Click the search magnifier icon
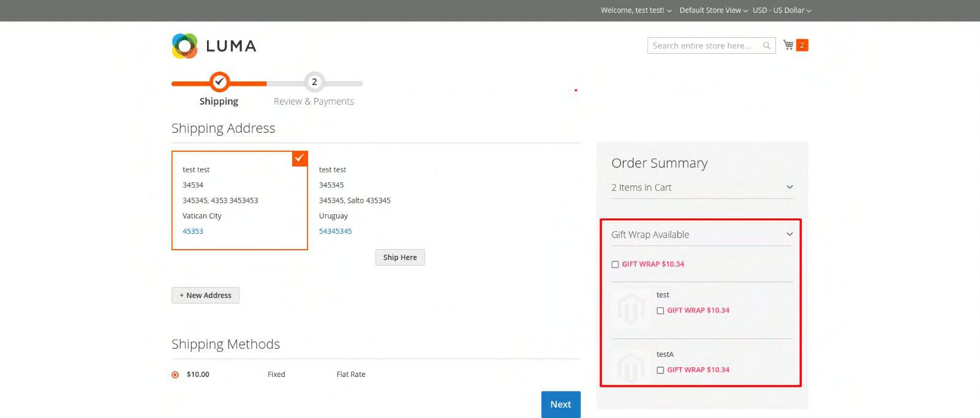980x418 pixels. point(766,46)
